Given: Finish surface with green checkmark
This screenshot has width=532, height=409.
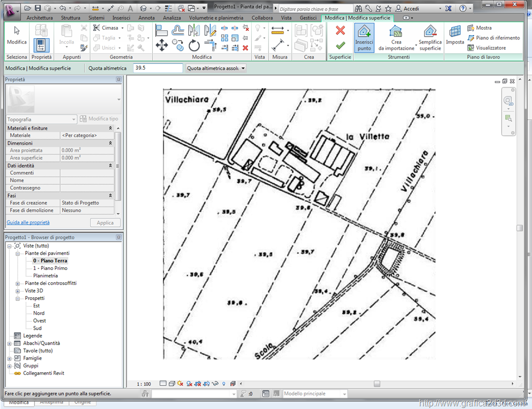Looking at the screenshot, I should tap(340, 45).
